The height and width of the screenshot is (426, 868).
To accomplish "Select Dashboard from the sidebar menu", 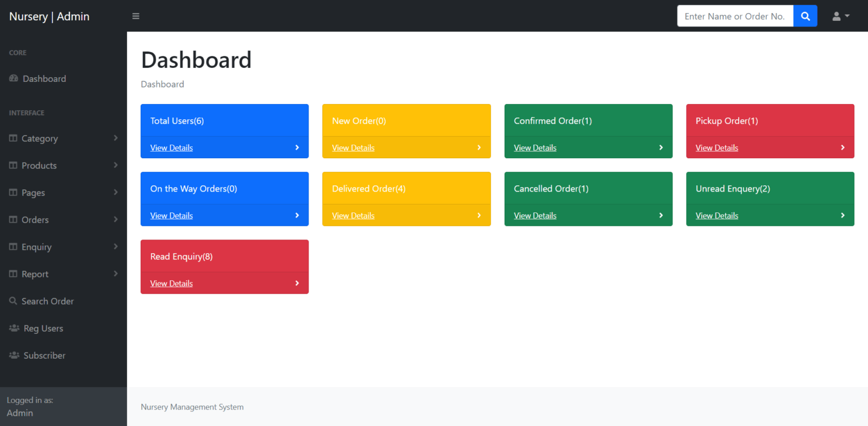I will 44,79.
